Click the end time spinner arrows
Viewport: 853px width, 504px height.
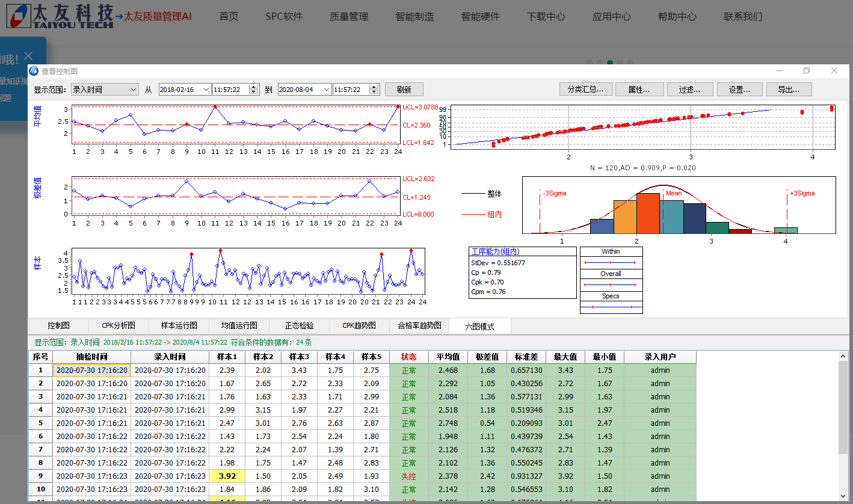[x=374, y=90]
